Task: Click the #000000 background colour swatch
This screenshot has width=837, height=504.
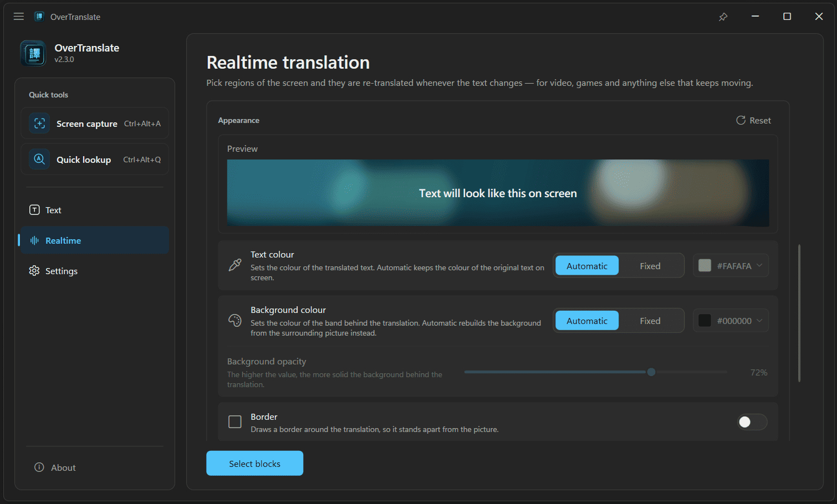Action: point(705,321)
